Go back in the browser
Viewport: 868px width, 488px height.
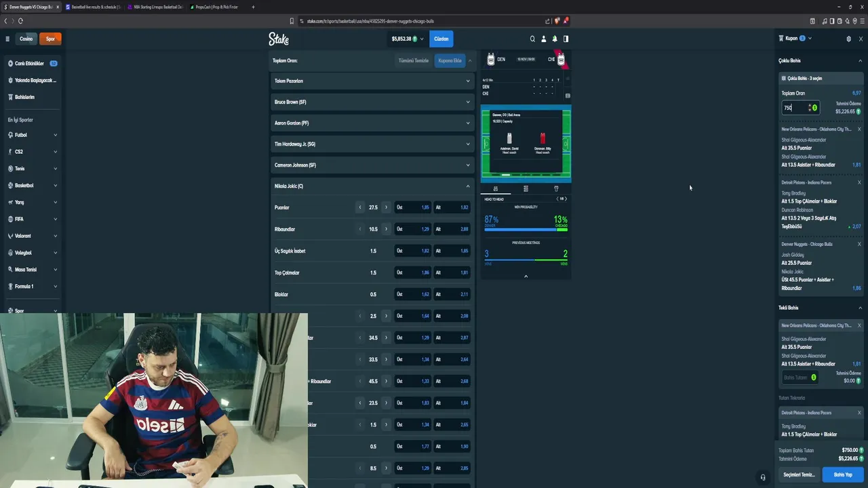[5, 21]
